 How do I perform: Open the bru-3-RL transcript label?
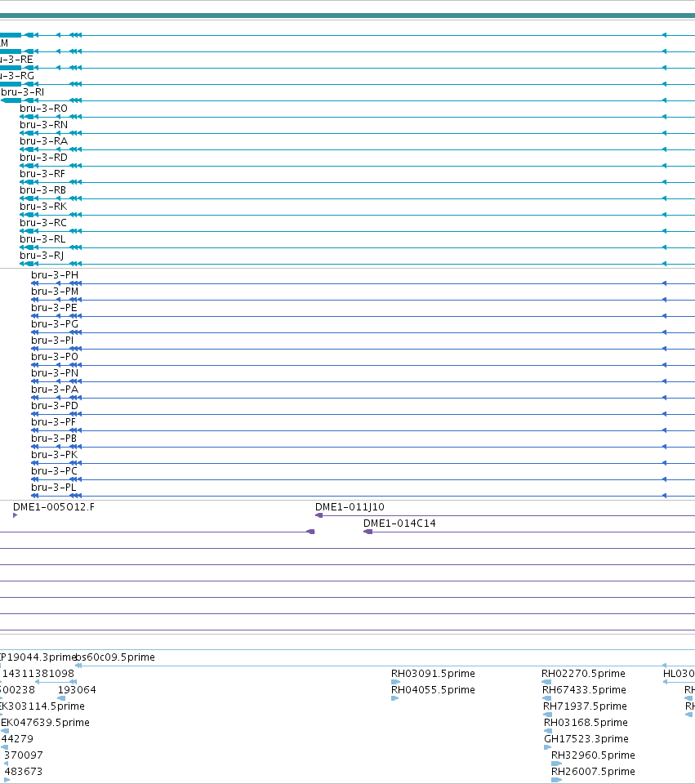point(42,239)
